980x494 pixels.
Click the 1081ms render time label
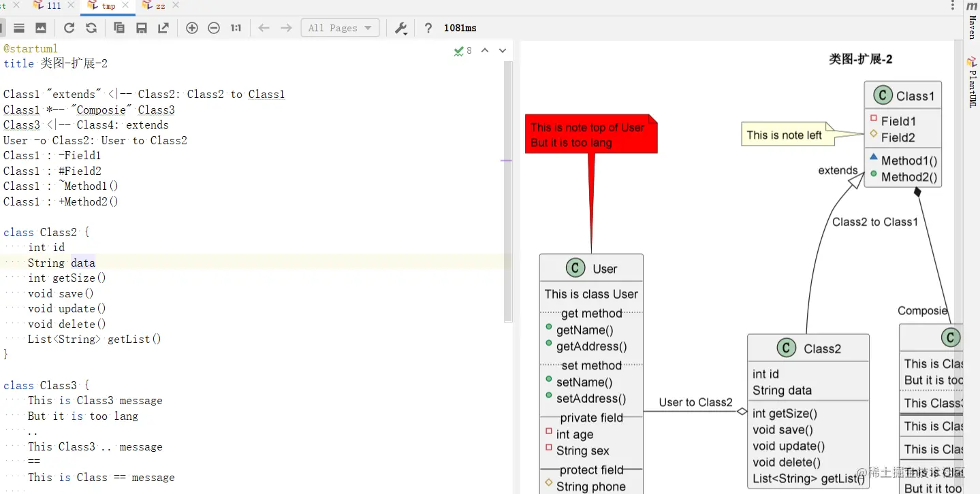(x=460, y=28)
